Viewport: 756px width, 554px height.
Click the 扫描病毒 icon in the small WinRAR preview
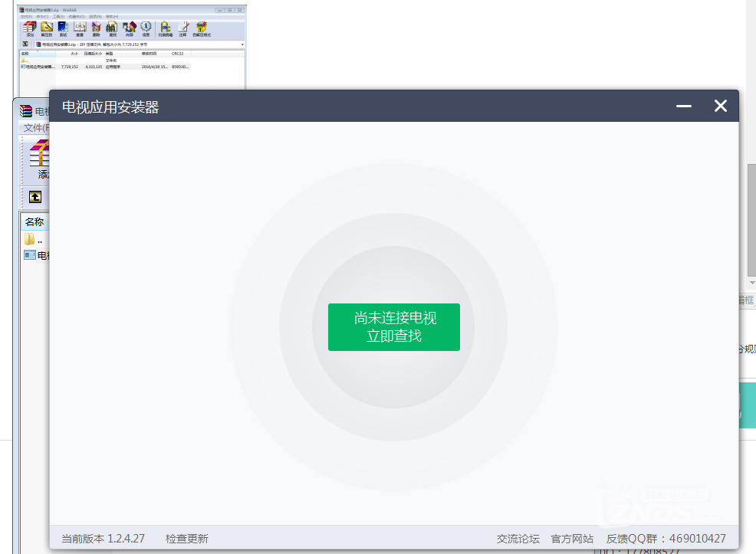[166, 29]
